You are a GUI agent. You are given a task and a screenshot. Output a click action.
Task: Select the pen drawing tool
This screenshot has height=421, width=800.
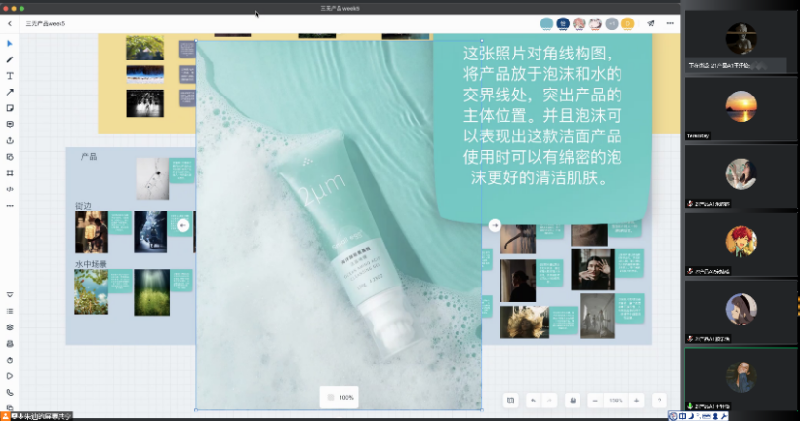pos(10,60)
